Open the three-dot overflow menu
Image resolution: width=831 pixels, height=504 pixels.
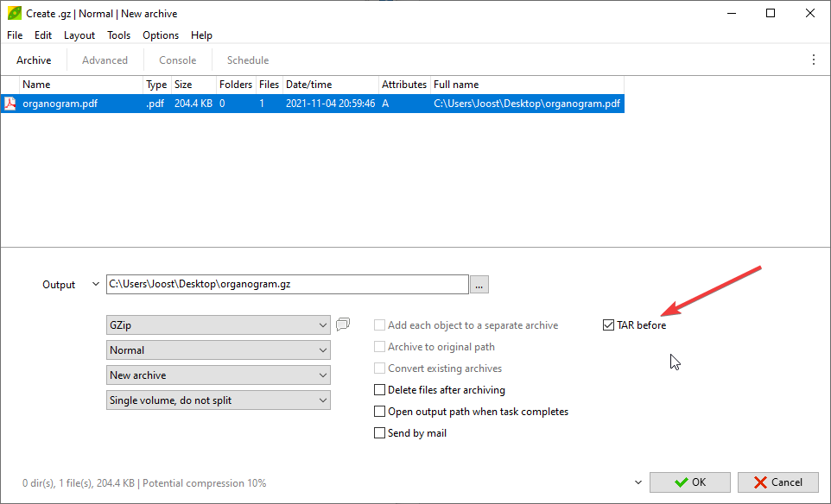813,60
